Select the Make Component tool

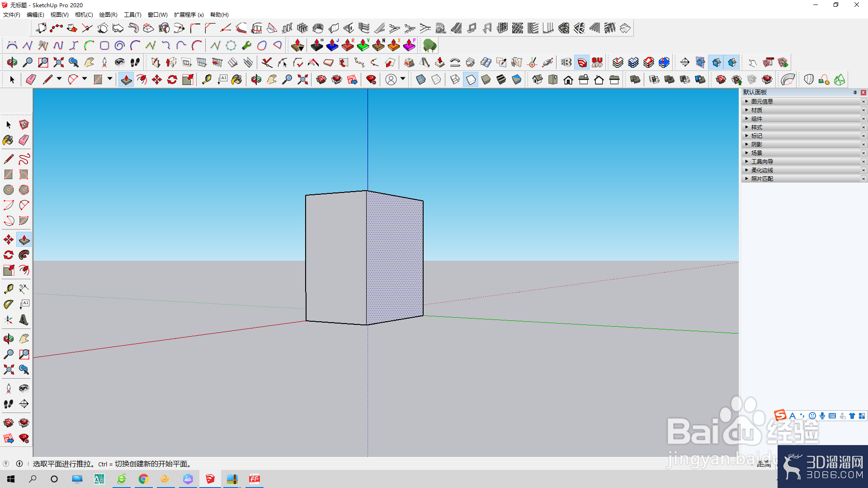[24, 124]
